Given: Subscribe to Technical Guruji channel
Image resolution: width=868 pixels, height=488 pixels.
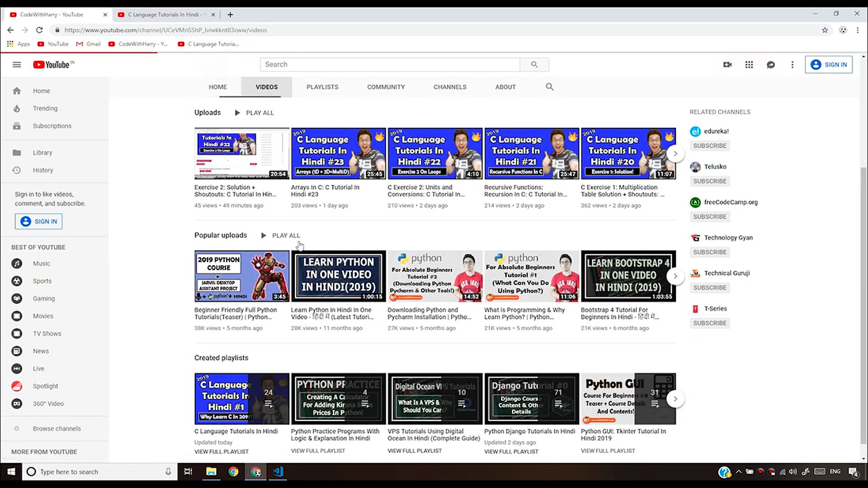Looking at the screenshot, I should (x=710, y=288).
